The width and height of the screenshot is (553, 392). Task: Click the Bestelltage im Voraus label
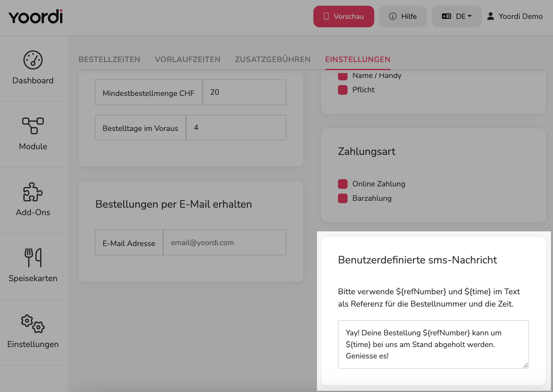pyautogui.click(x=140, y=128)
